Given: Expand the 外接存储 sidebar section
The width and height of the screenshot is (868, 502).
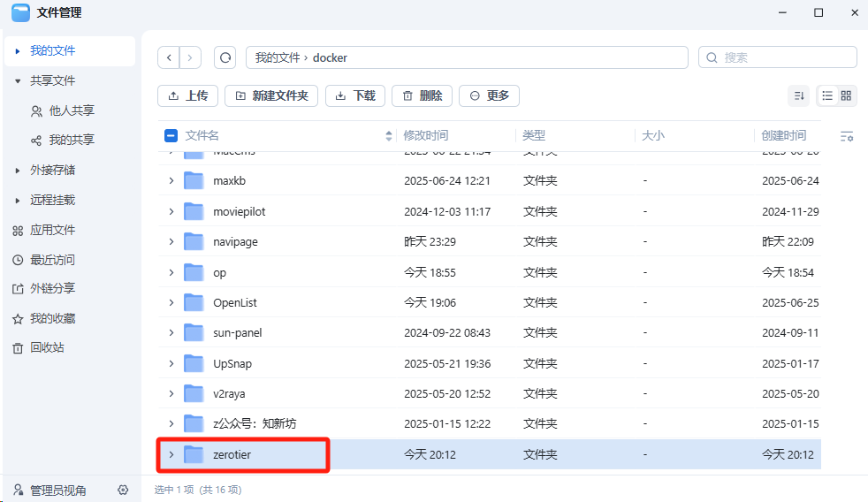Looking at the screenshot, I should tap(18, 171).
